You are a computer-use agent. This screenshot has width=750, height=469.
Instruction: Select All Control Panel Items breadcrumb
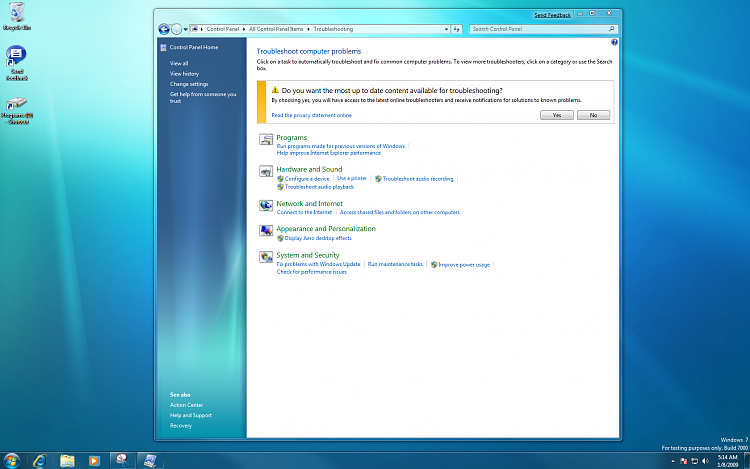(276, 29)
